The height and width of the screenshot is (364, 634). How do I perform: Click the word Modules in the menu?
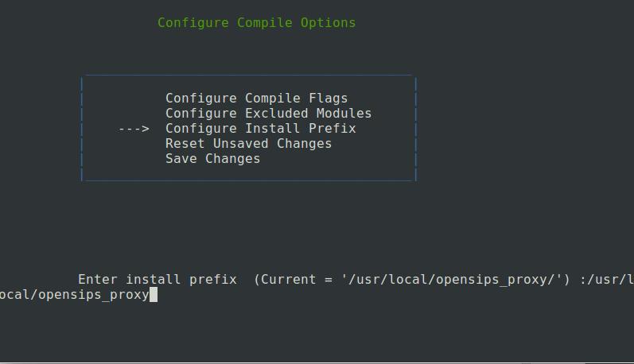(344, 113)
